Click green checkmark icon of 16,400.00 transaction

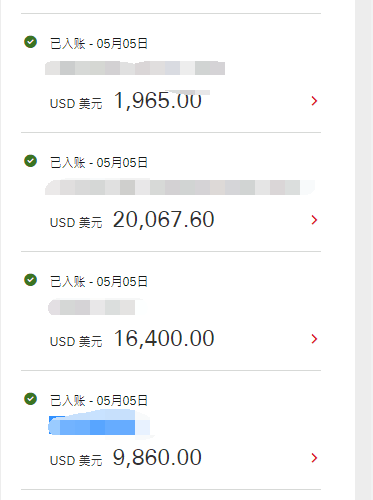(x=31, y=280)
